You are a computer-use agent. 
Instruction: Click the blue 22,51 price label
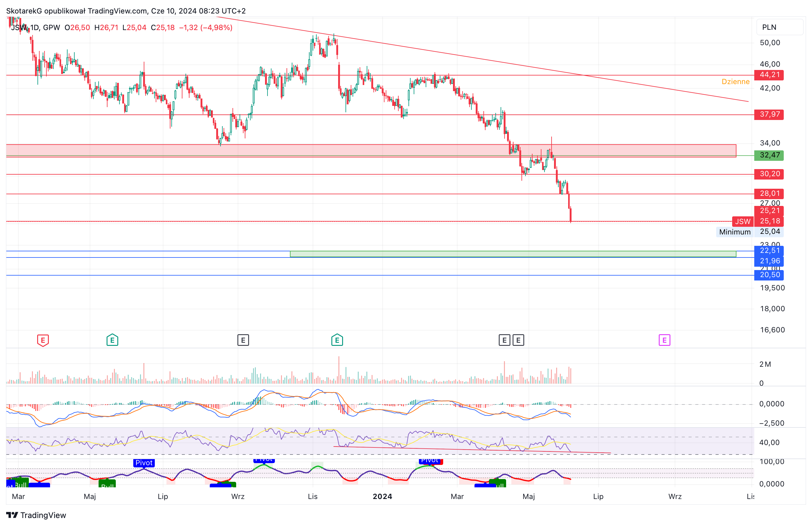coord(769,250)
